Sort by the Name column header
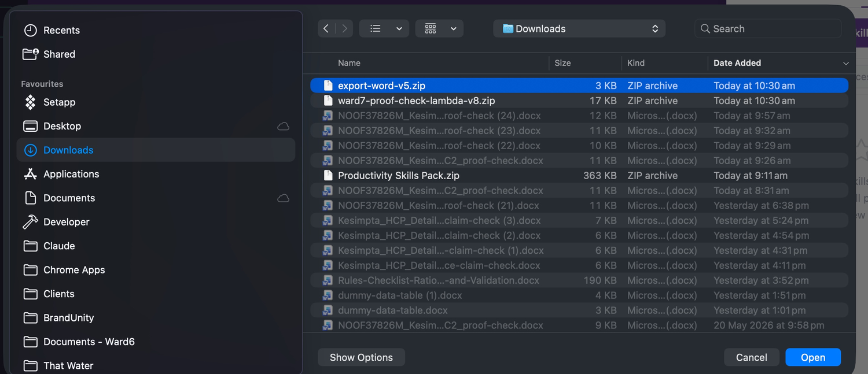This screenshot has width=868, height=374. (349, 63)
